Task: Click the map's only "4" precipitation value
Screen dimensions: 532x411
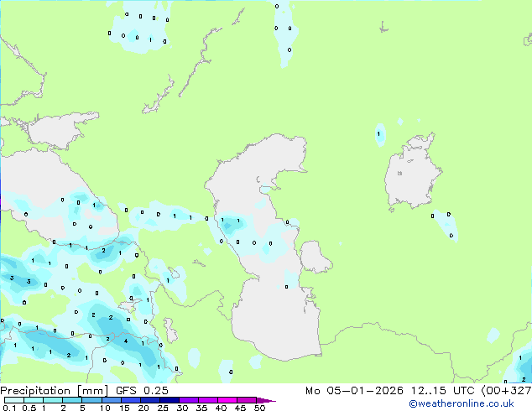Action: coord(126,341)
